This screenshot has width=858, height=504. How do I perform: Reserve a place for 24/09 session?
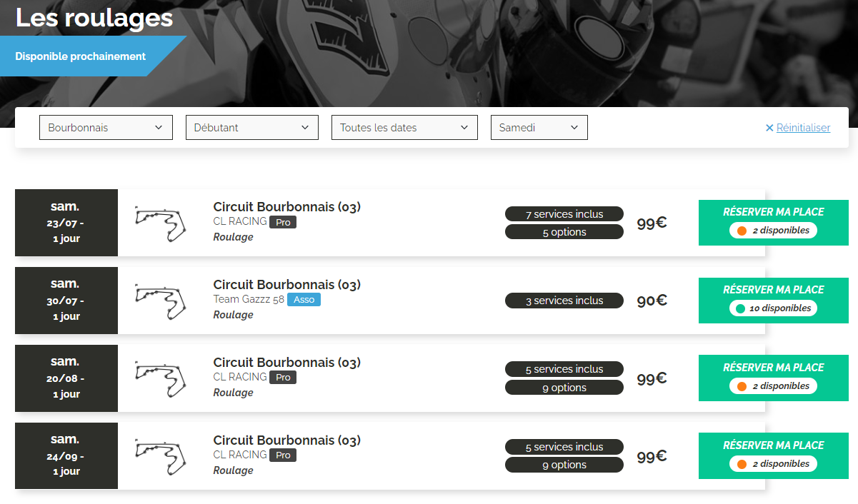774,455
